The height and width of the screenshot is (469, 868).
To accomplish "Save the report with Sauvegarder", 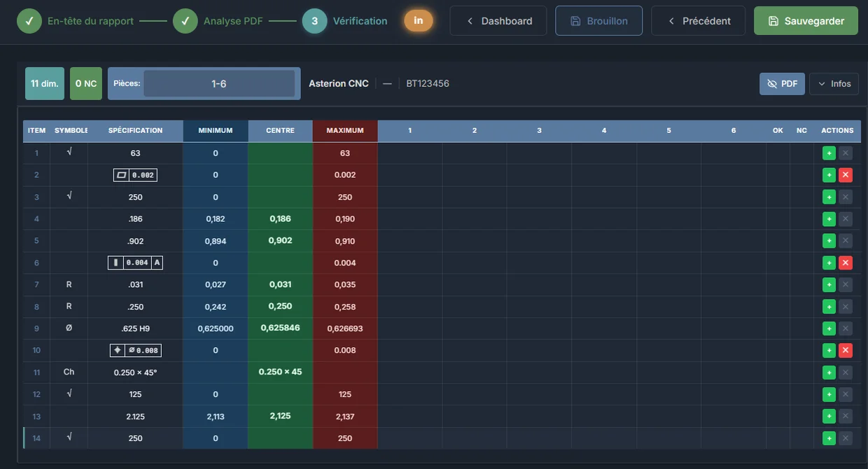I will click(x=806, y=21).
